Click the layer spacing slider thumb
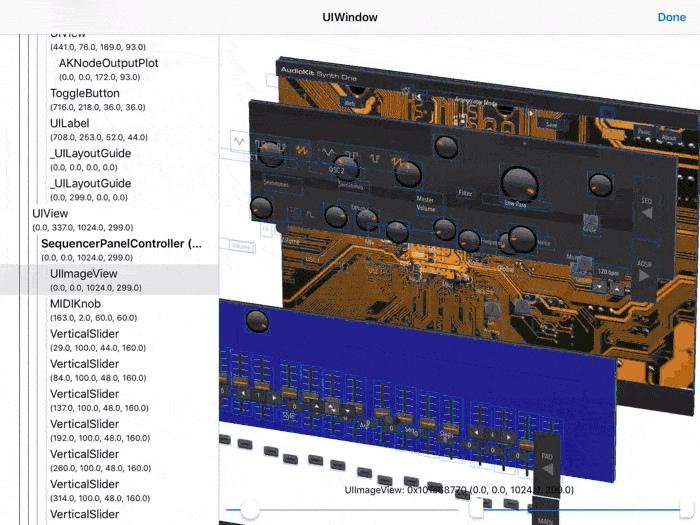This screenshot has width=700, height=525. point(250,509)
